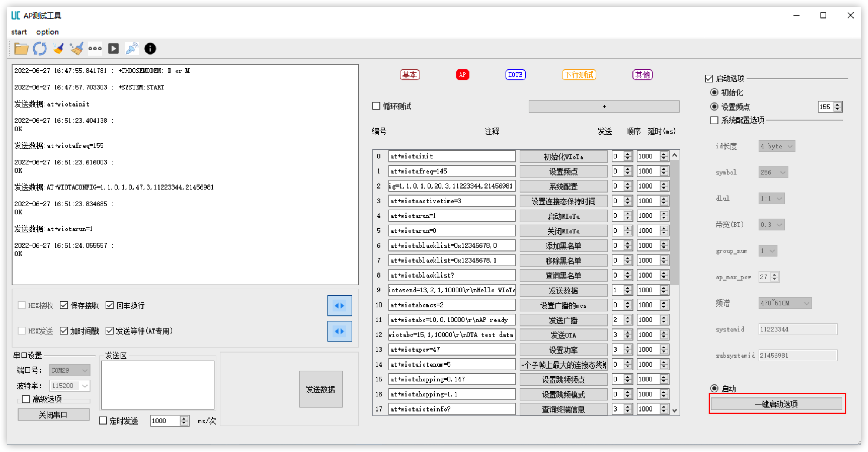This screenshot has width=868, height=452.
Task: Click the large 发送数据 button in send area
Action: [x=320, y=389]
